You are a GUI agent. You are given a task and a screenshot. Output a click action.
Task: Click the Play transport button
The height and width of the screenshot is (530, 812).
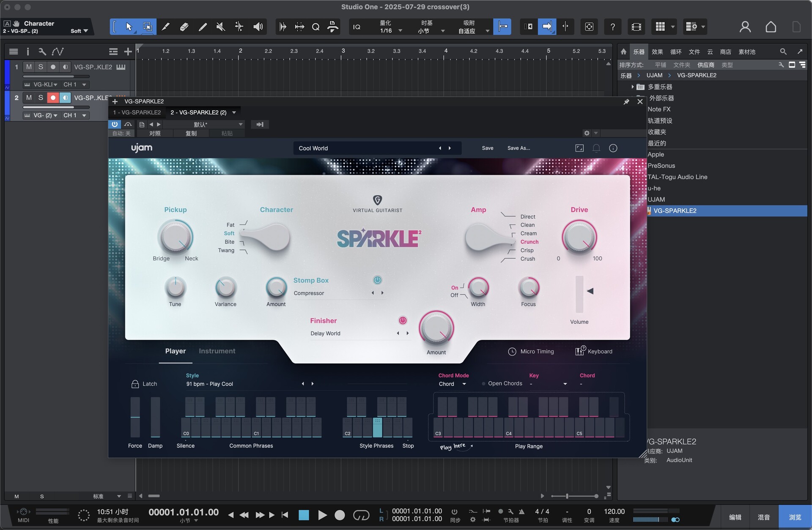tap(322, 515)
